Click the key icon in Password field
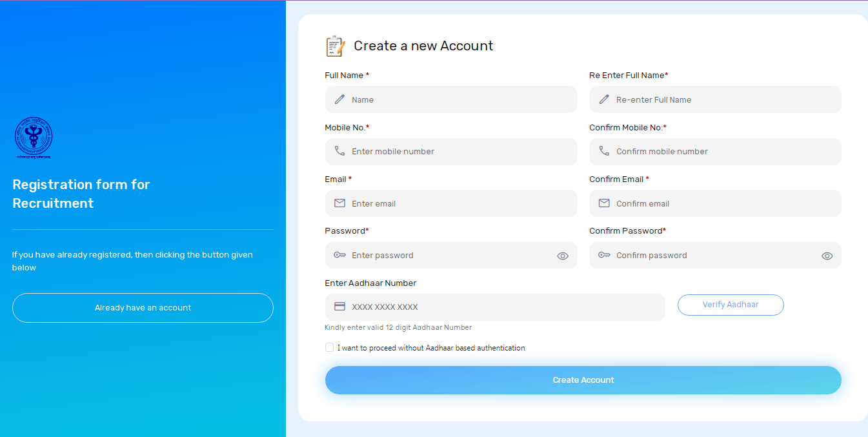 [339, 255]
